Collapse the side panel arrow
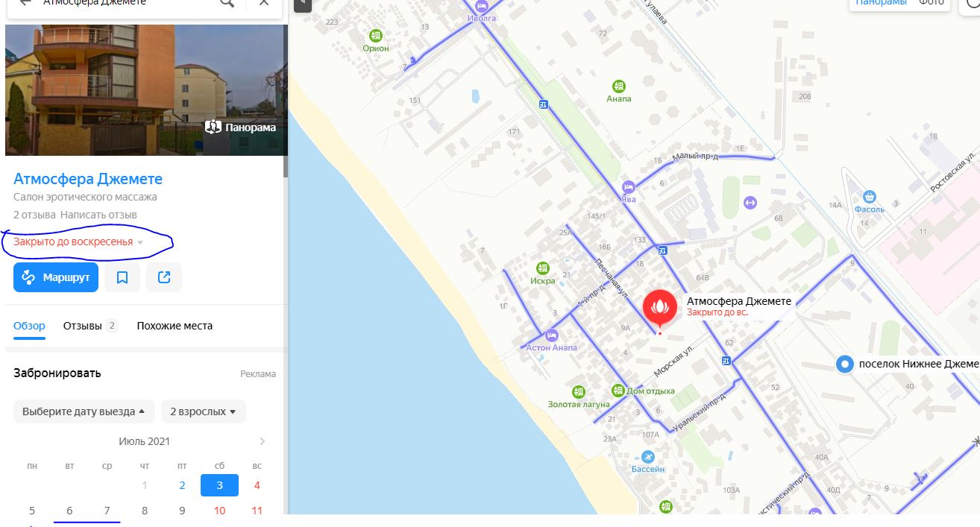The width and height of the screenshot is (980, 527). (302, 4)
